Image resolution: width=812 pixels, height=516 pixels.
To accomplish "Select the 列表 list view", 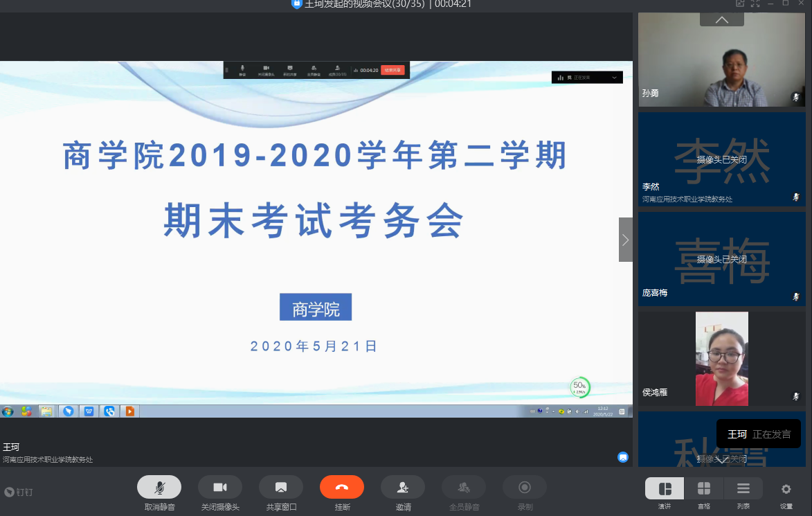I will [x=743, y=488].
